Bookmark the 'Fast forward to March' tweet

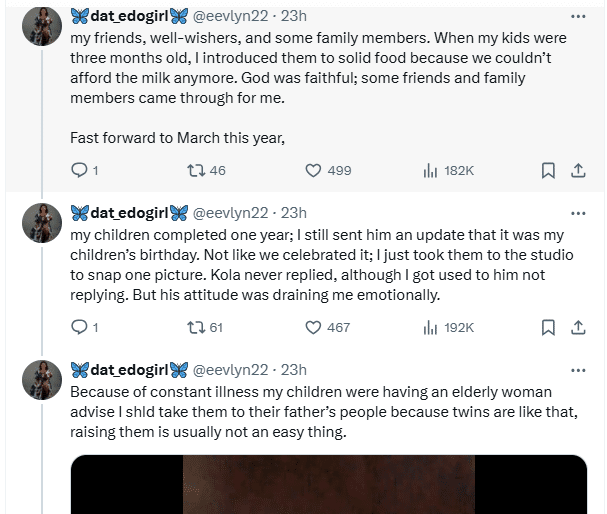pos(548,171)
